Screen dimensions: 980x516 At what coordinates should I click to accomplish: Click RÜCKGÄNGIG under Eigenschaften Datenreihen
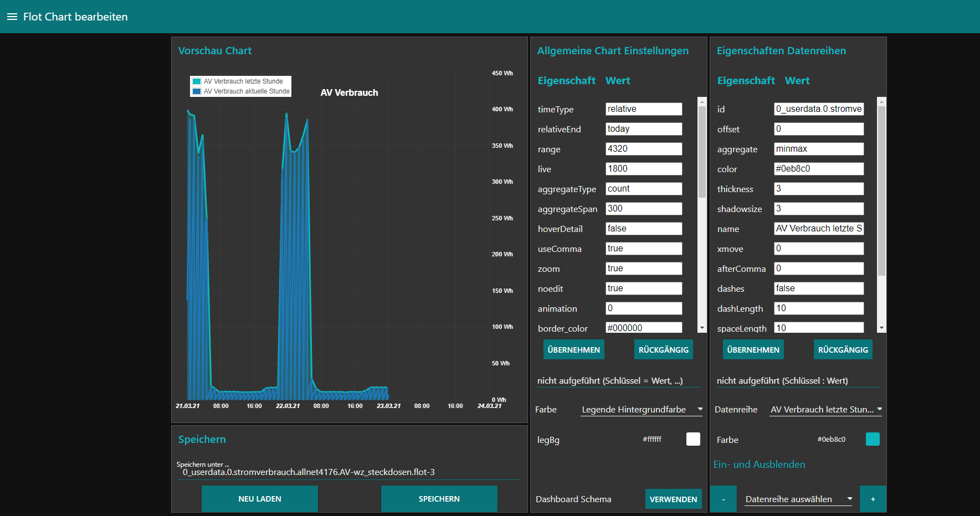pyautogui.click(x=843, y=349)
